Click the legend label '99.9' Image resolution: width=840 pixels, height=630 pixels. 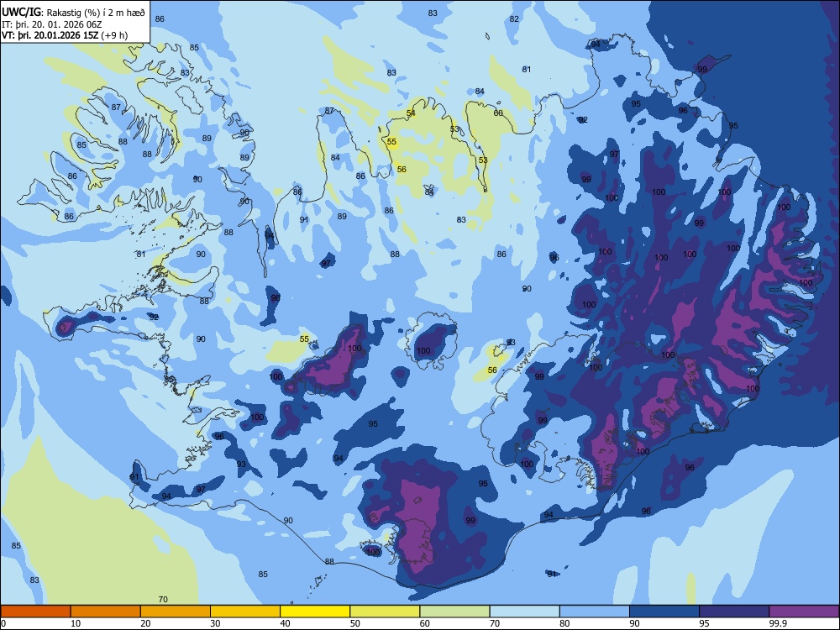(778, 623)
